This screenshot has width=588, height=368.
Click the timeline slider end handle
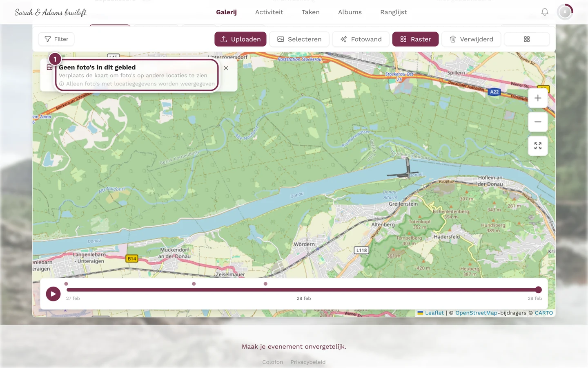(539, 290)
